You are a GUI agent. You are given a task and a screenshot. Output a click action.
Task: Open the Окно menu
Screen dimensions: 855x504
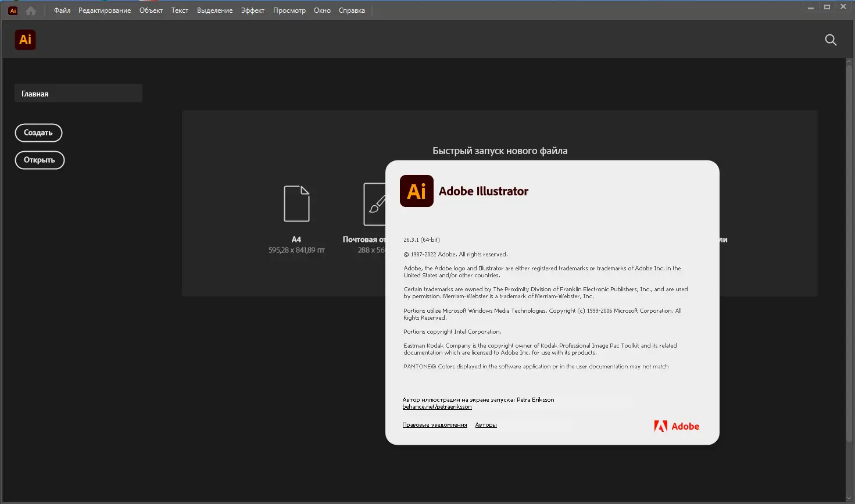[x=322, y=10]
